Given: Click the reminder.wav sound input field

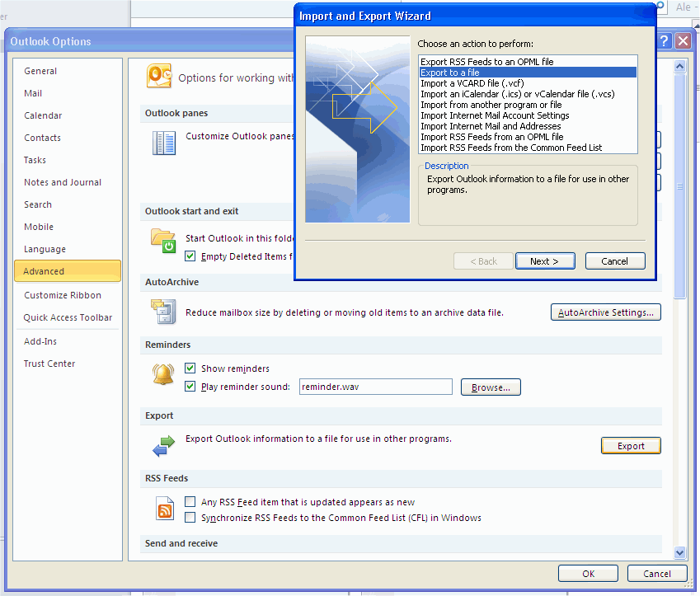Looking at the screenshot, I should click(375, 387).
